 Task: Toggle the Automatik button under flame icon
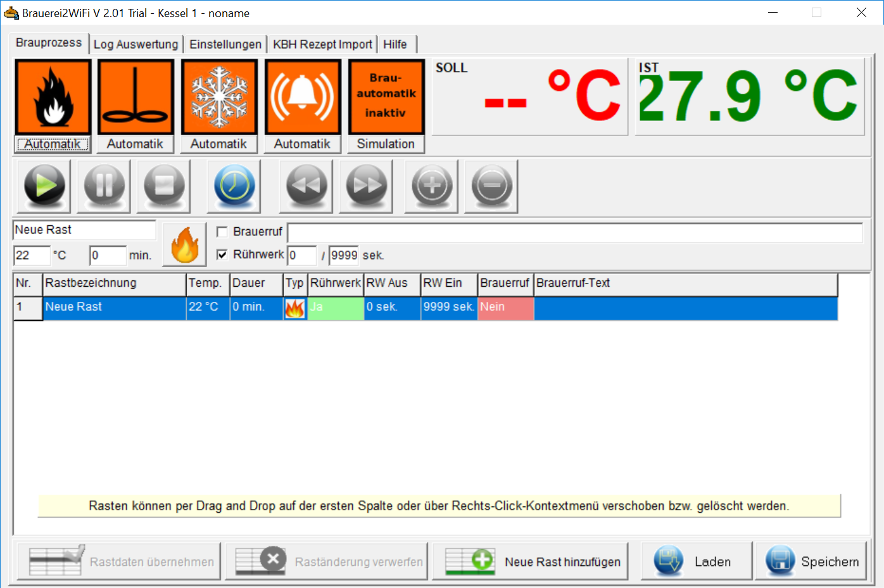click(53, 144)
